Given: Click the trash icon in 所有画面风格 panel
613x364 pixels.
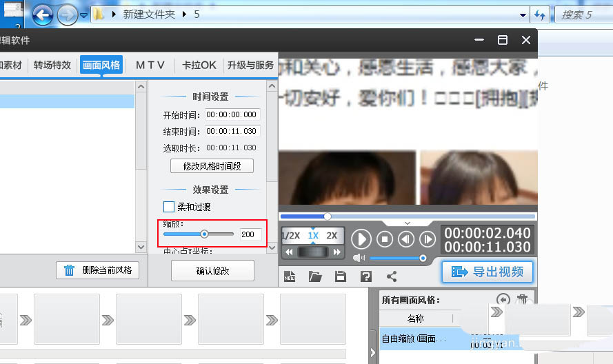Looking at the screenshot, I should point(522,299).
